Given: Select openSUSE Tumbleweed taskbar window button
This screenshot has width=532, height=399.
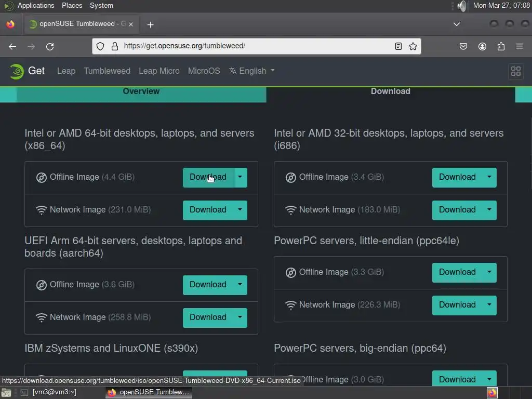Looking at the screenshot, I should [x=149, y=393].
